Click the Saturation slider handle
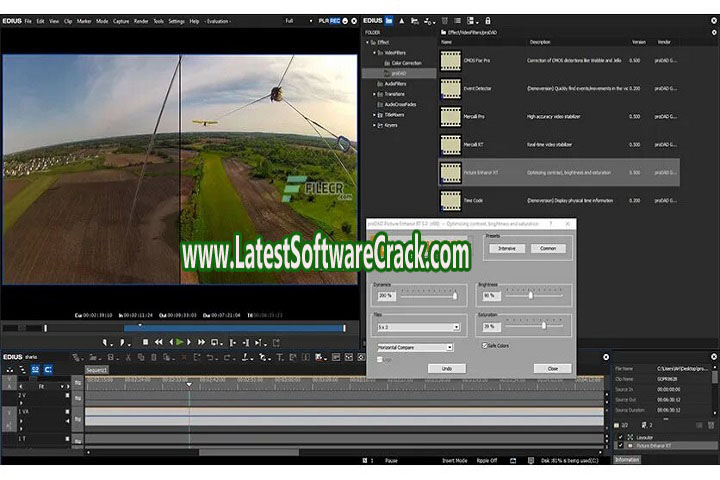Screen dimensions: 720x480 543,326
